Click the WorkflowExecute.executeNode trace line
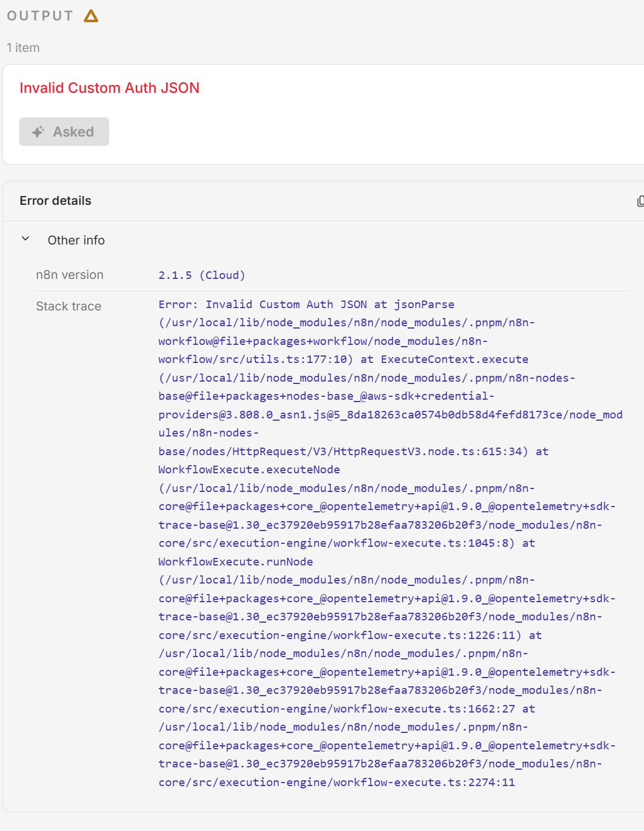 pyautogui.click(x=249, y=470)
